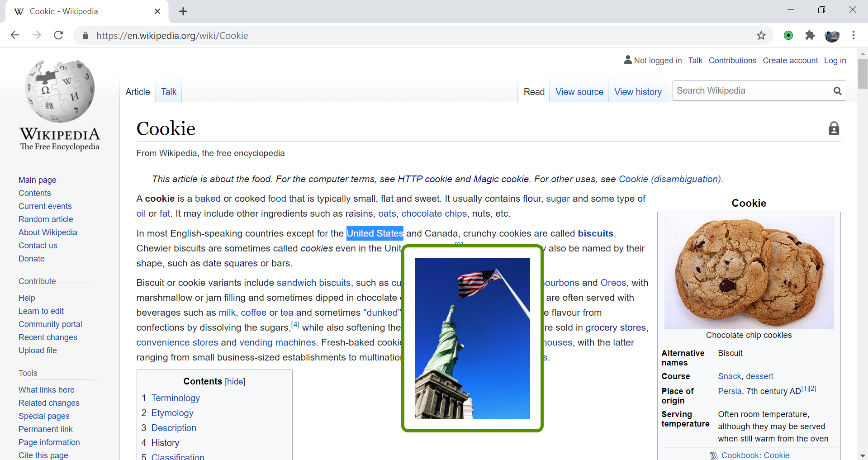The height and width of the screenshot is (460, 868).
Task: Open a new browser tab
Action: pyautogui.click(x=183, y=11)
